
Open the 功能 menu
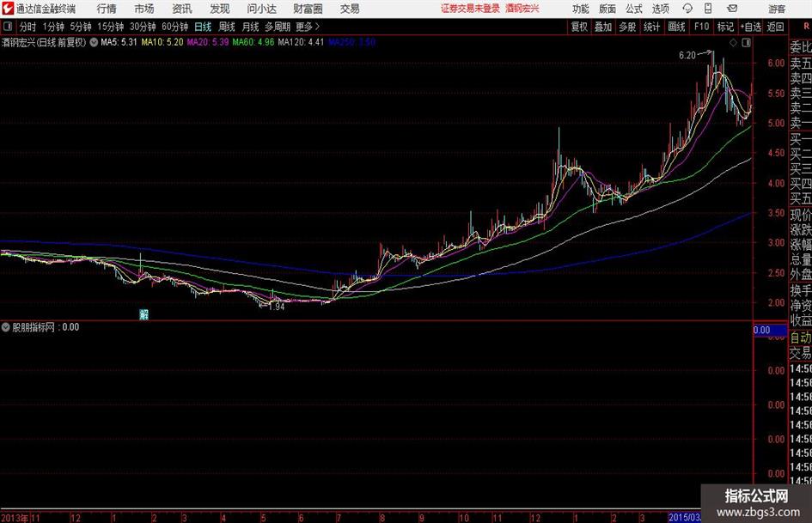click(581, 9)
